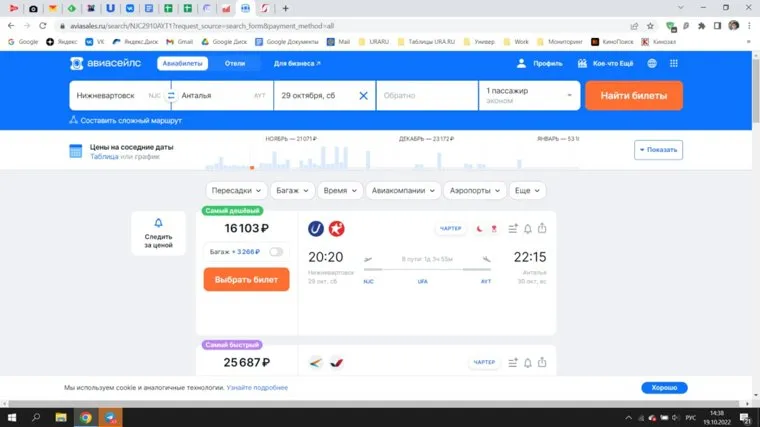The image size is (760, 427).
Task: Select the Авиабилеты tab
Action: [x=181, y=63]
